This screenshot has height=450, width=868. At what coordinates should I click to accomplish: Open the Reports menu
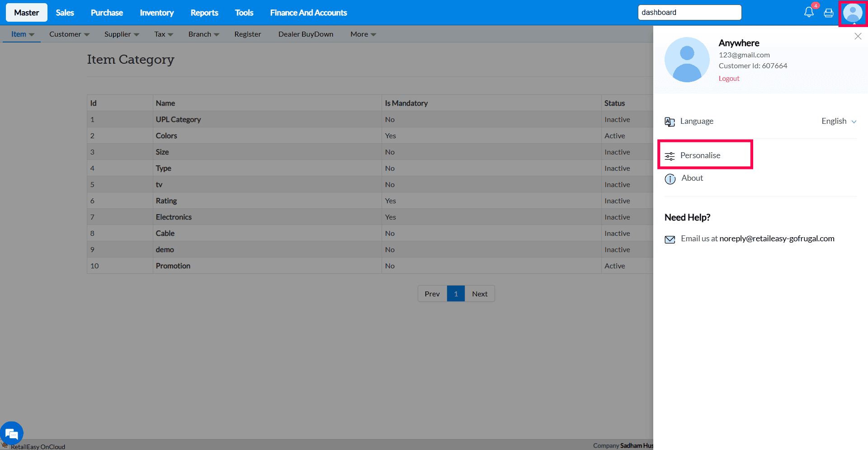(204, 13)
